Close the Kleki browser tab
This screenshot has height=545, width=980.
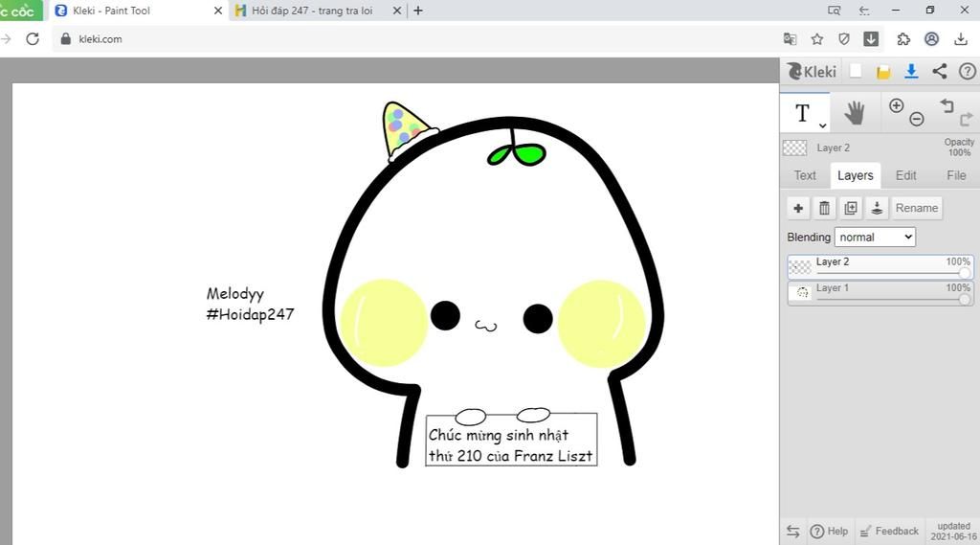pos(218,11)
